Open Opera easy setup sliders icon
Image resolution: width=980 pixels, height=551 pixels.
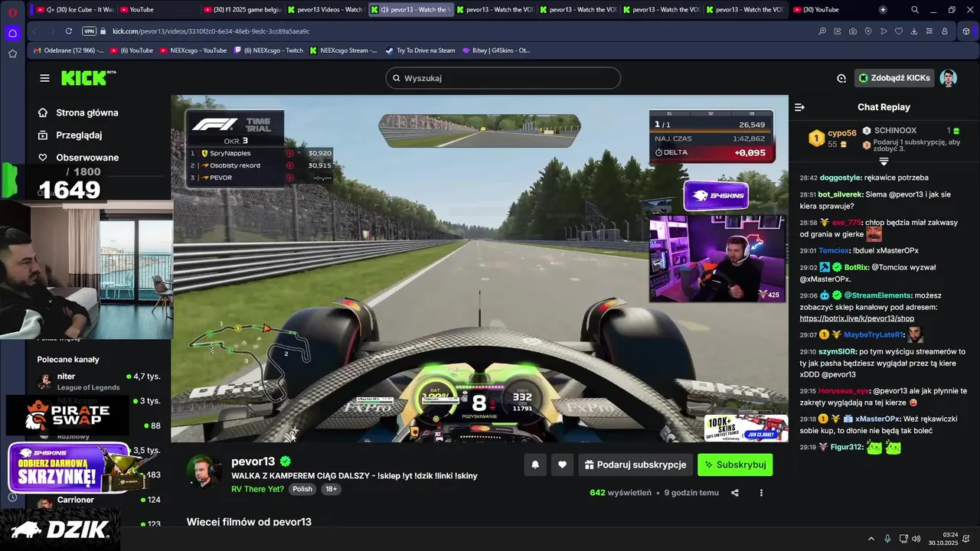929,31
